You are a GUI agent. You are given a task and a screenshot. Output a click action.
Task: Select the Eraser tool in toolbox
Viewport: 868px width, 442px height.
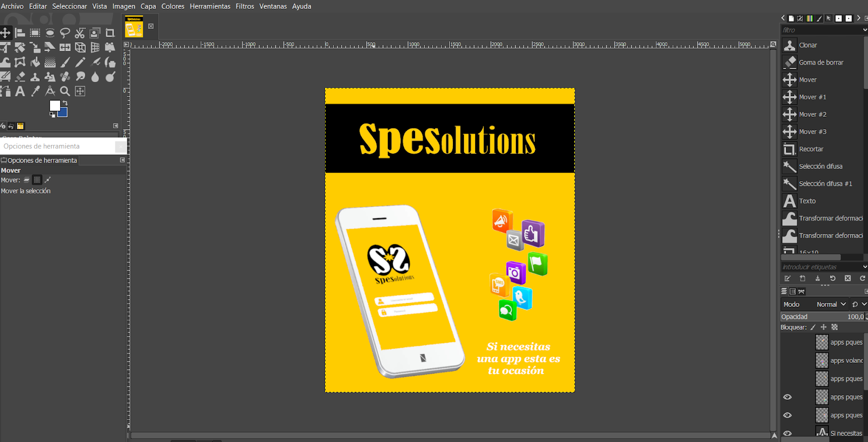(x=20, y=77)
